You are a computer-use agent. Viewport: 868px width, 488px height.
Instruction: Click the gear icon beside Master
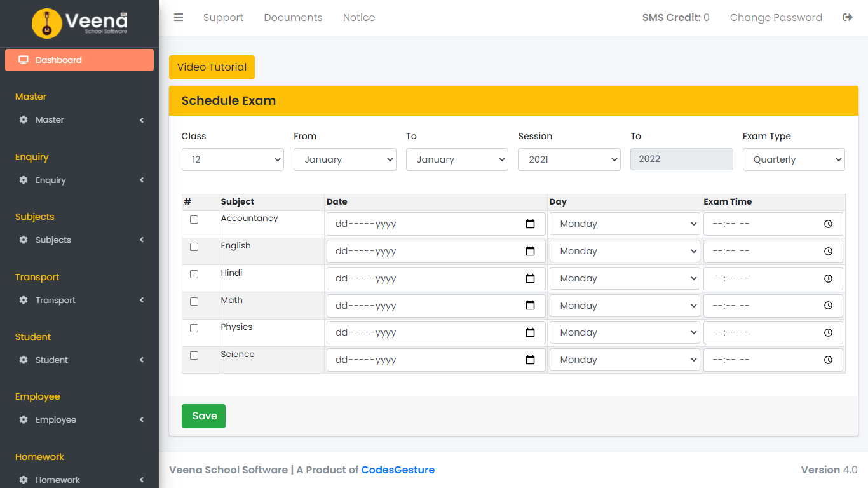(x=24, y=119)
